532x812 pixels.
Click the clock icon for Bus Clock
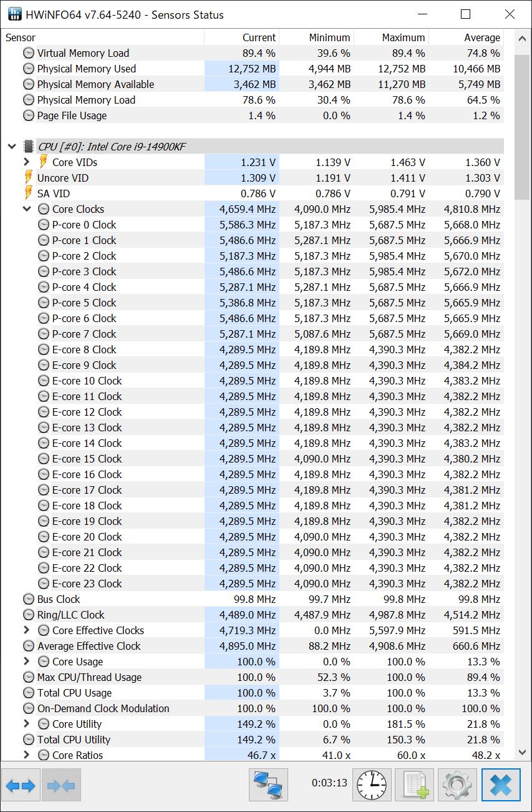point(29,599)
